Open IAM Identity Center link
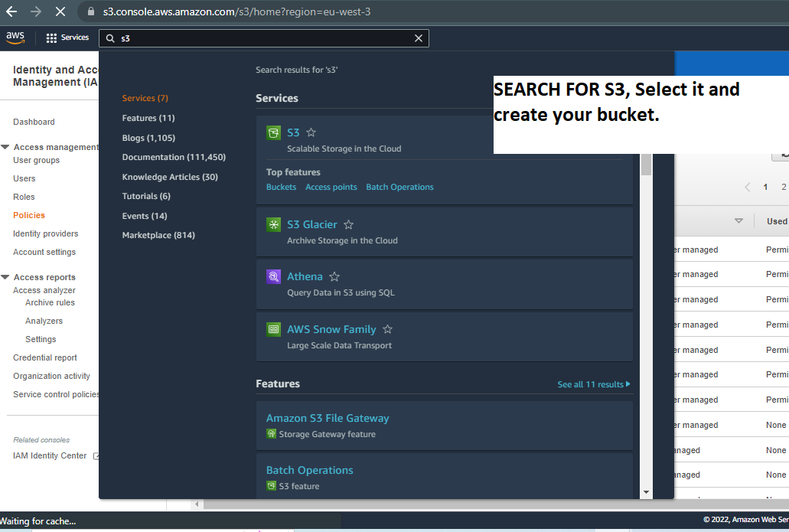The width and height of the screenshot is (789, 532). 49,455
